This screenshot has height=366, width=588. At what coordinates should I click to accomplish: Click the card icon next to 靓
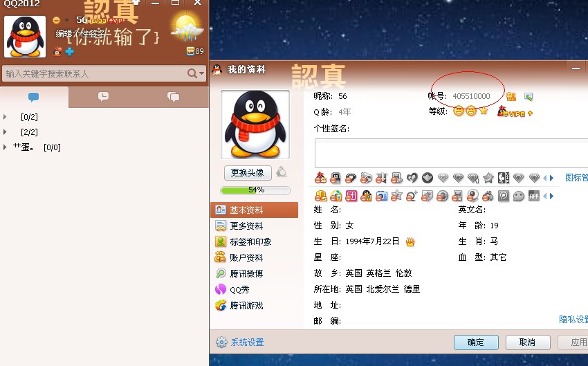[x=529, y=97]
